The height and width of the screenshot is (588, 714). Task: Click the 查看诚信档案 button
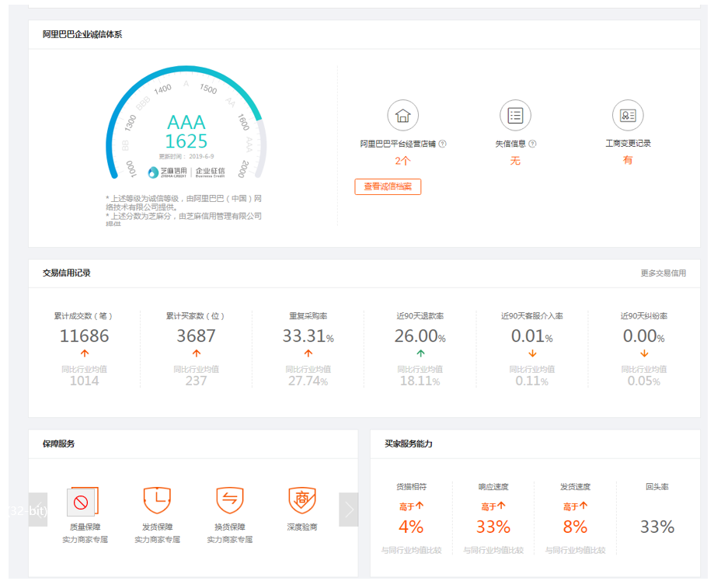point(388,186)
